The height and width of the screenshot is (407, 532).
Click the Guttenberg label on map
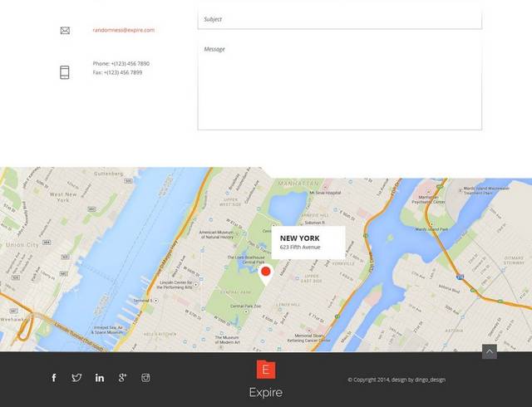click(x=109, y=174)
